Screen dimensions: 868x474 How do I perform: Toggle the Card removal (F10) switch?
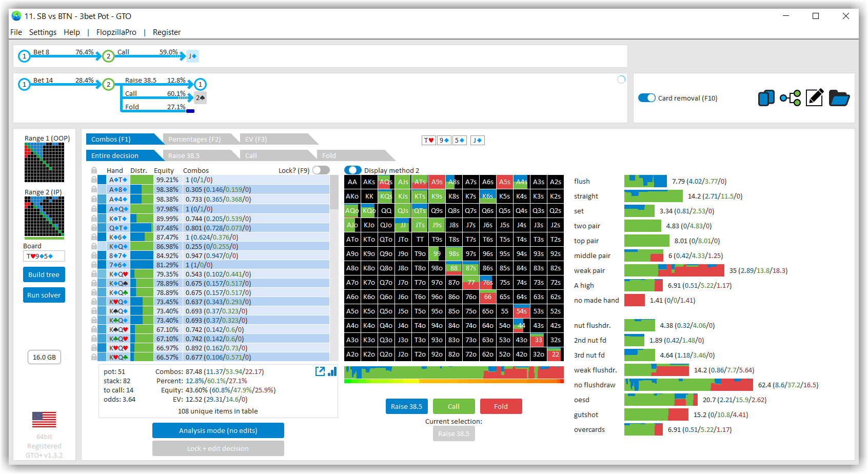tap(647, 98)
